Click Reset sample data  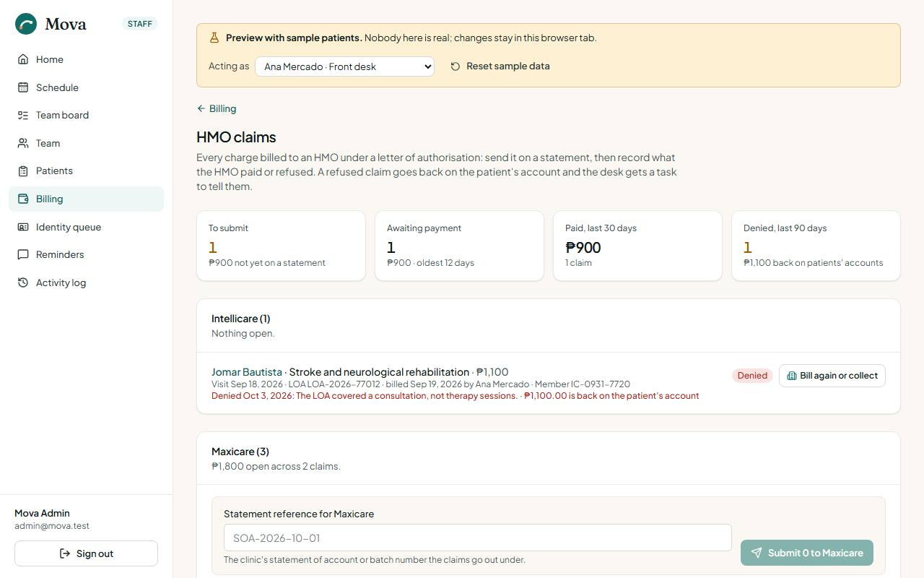(500, 66)
